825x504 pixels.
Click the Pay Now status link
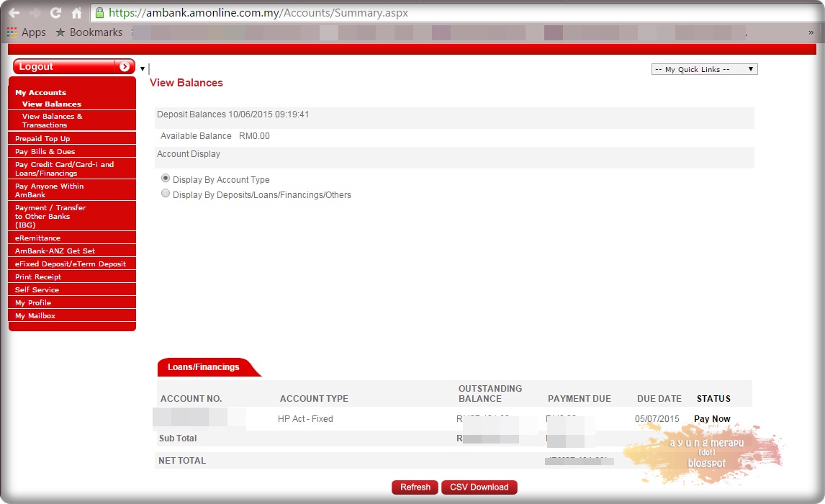712,419
